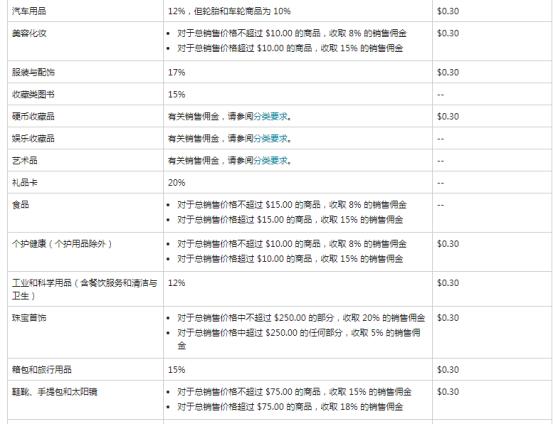Click the 17% fee for 服装与配饰
This screenshot has width=554, height=425.
(x=176, y=72)
